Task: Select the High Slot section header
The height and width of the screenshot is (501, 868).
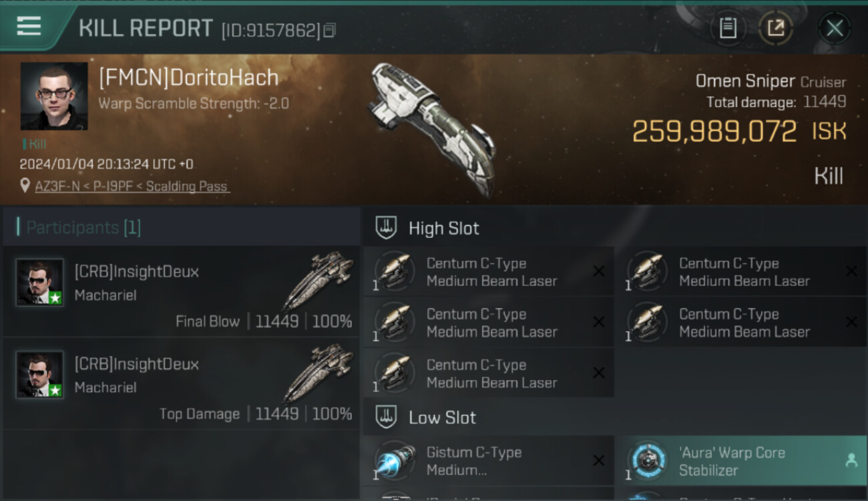Action: coord(616,228)
